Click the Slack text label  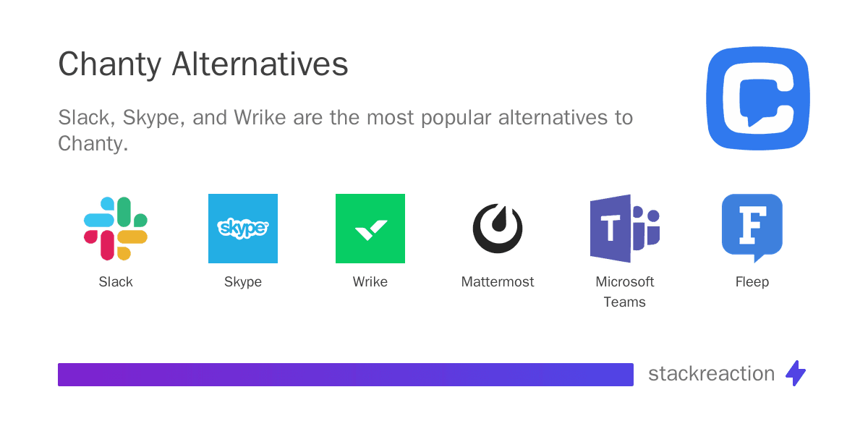[116, 282]
